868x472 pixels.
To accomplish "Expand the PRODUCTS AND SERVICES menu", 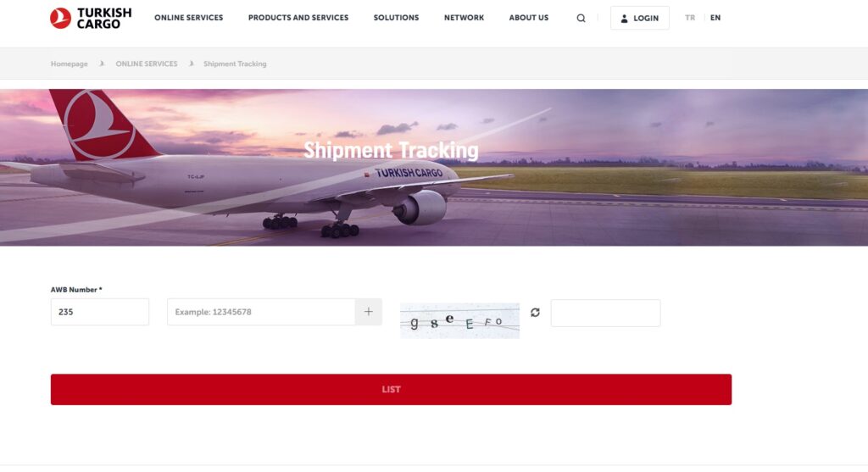I will [x=298, y=18].
